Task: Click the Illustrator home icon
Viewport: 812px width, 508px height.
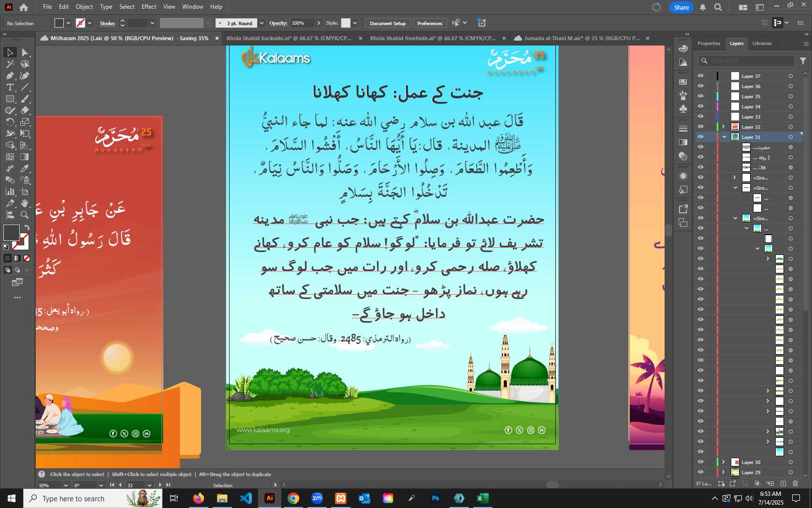Action: click(x=24, y=7)
